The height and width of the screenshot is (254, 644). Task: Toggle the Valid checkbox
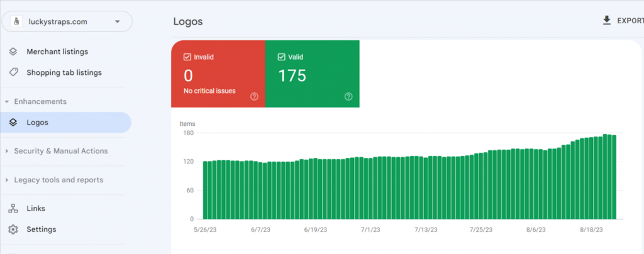(x=282, y=57)
